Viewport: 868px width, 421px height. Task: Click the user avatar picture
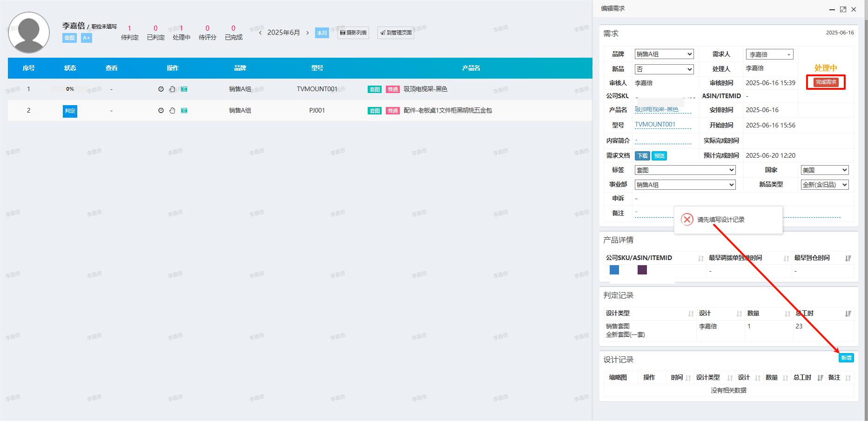(x=29, y=33)
